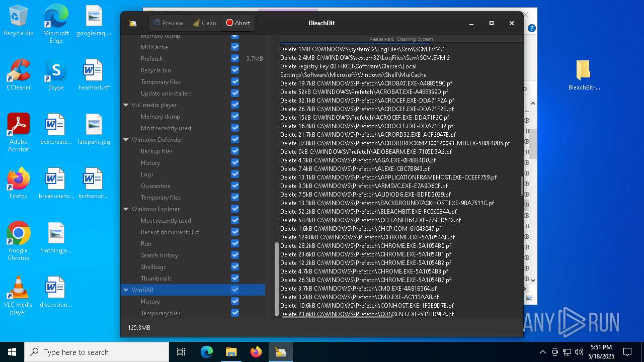Toggle the Thumbnails checkbox
The width and height of the screenshot is (644, 362).
click(x=235, y=278)
